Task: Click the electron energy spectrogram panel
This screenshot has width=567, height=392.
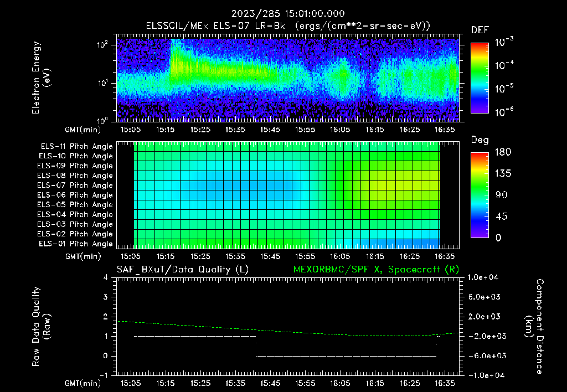Action: click(x=288, y=78)
